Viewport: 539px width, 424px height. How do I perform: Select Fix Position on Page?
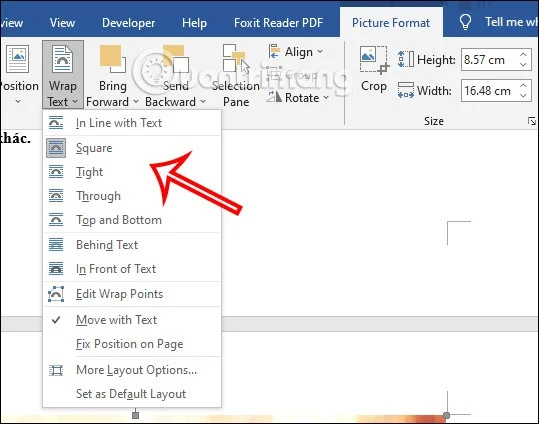click(x=132, y=344)
